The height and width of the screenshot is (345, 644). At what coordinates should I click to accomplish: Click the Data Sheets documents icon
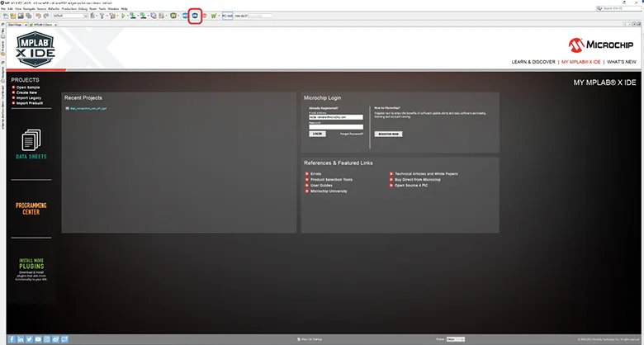(31, 140)
